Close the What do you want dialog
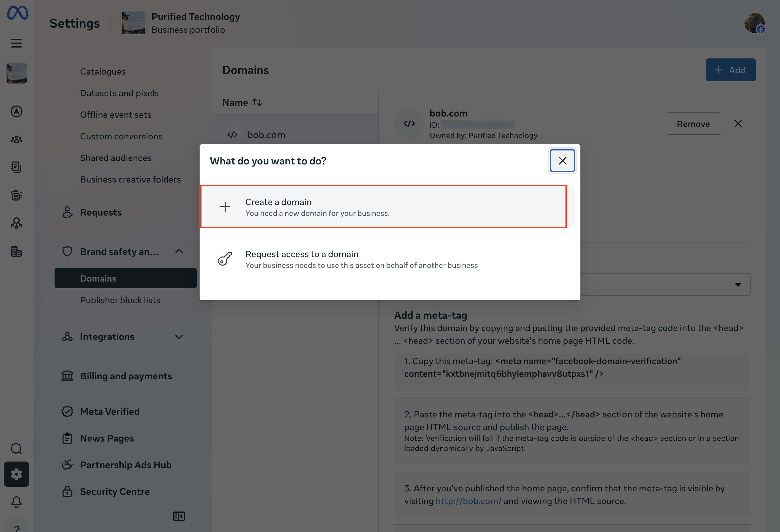 coord(563,161)
